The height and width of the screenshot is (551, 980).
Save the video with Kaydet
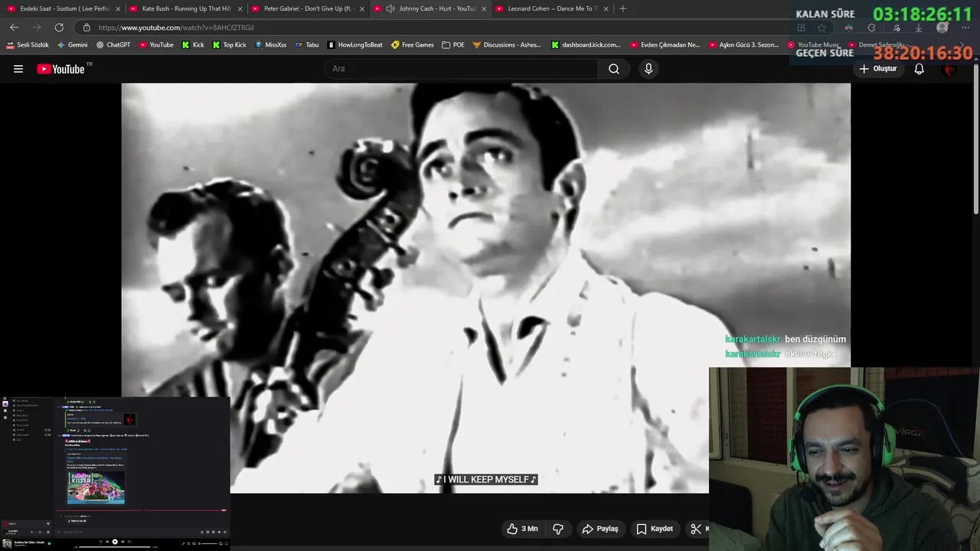click(x=655, y=529)
